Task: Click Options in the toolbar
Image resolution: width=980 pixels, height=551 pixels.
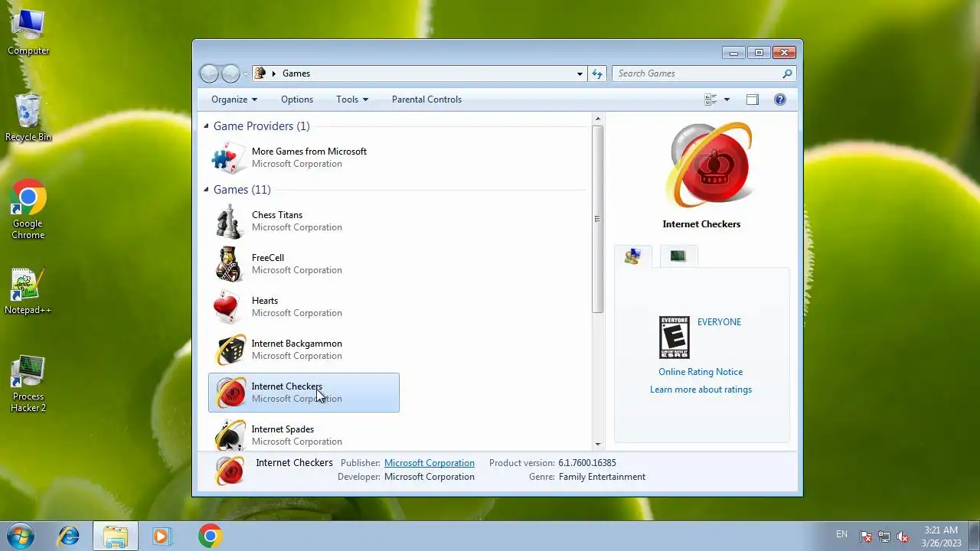Action: (x=297, y=99)
